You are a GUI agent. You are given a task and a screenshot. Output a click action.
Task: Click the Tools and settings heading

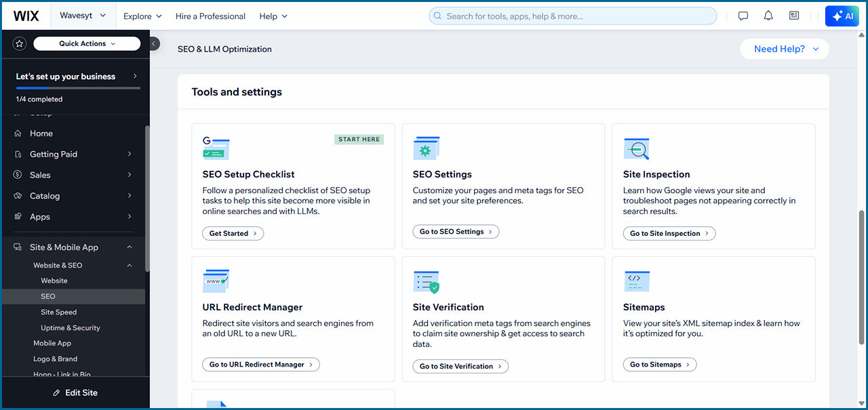tap(237, 92)
